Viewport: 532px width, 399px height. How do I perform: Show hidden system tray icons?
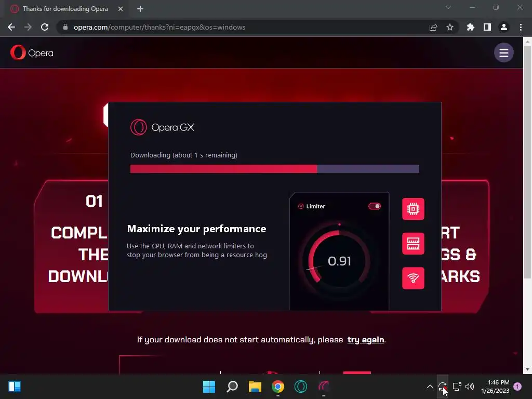(430, 387)
